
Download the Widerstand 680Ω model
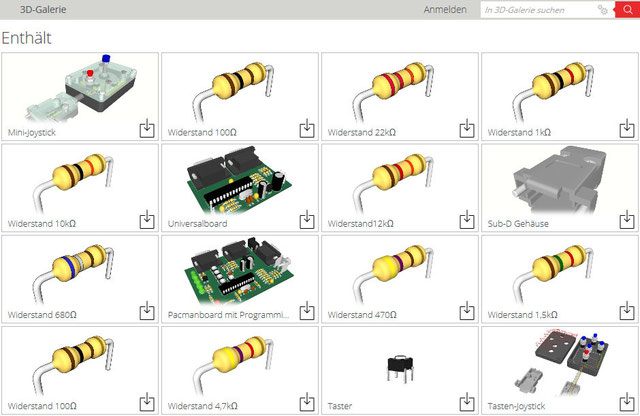coord(147,311)
